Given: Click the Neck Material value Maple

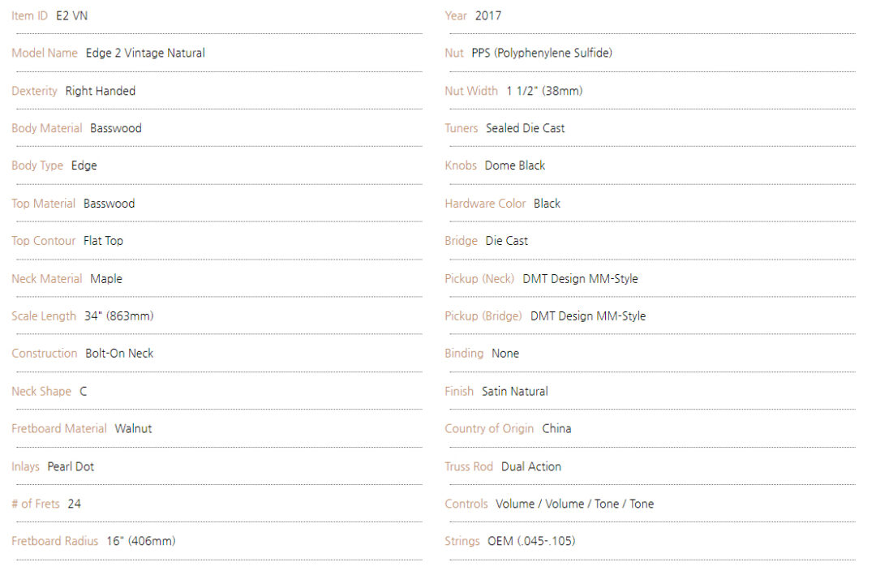Looking at the screenshot, I should (106, 278).
